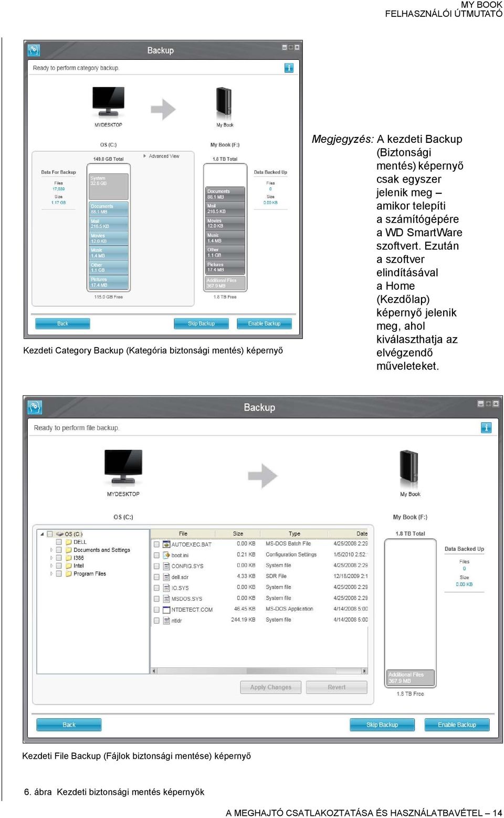Tick the ntldr file checkbox
The width and height of the screenshot is (504, 818).
[x=156, y=621]
